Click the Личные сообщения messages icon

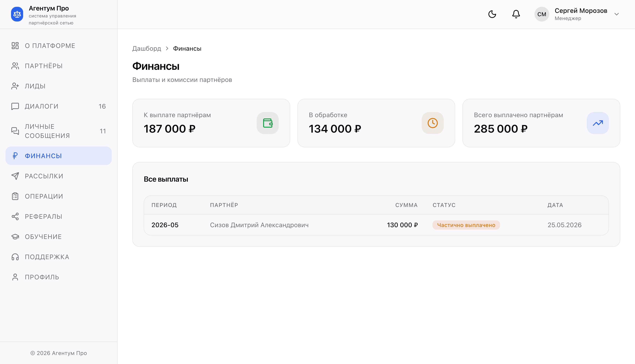pos(15,131)
